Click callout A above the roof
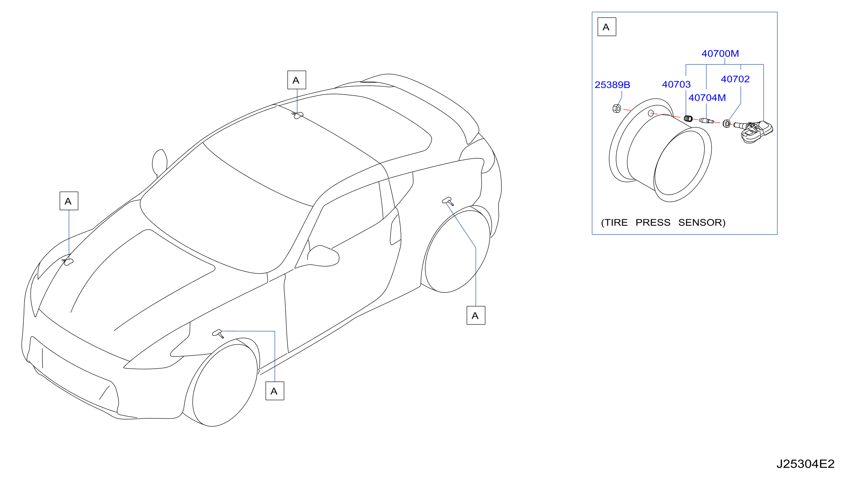 click(297, 80)
